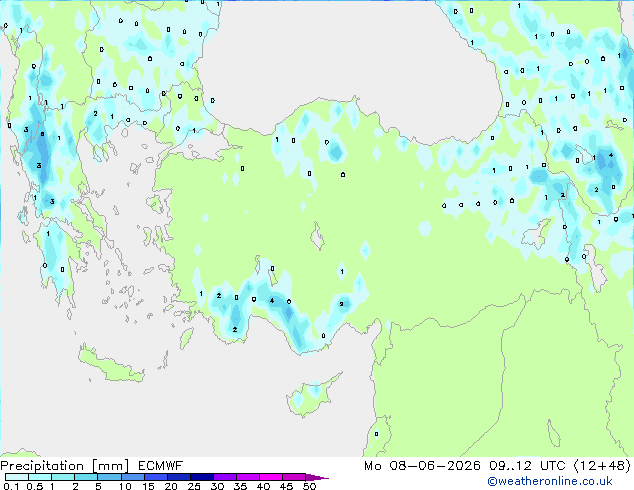Click the time text '09..12 UTC'
The image size is (634, 490).
[x=527, y=466]
